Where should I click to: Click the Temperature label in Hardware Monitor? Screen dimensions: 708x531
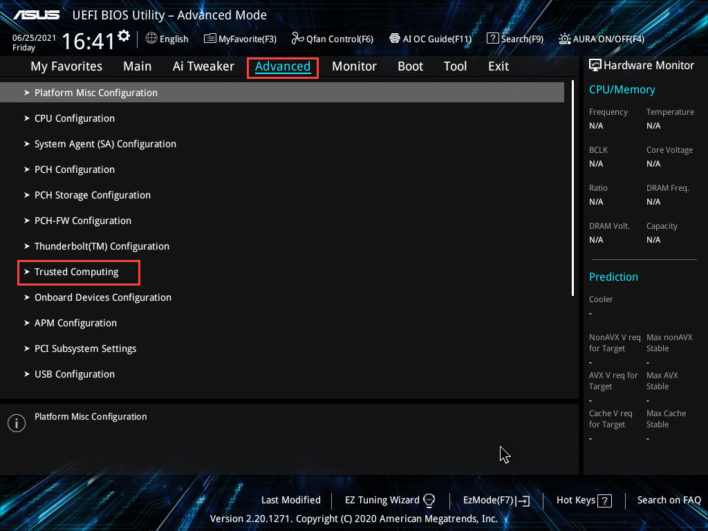(670, 112)
